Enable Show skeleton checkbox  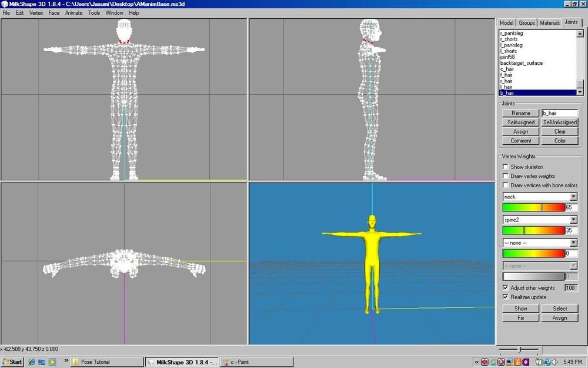pyautogui.click(x=506, y=167)
